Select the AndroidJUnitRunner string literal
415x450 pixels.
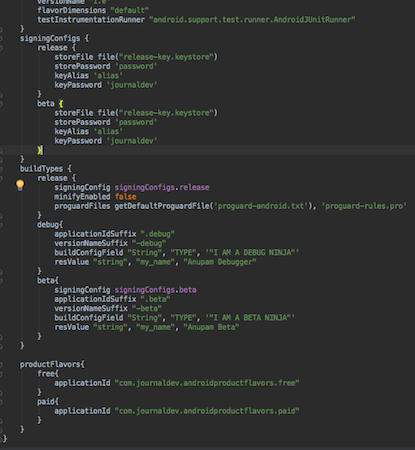252,20
